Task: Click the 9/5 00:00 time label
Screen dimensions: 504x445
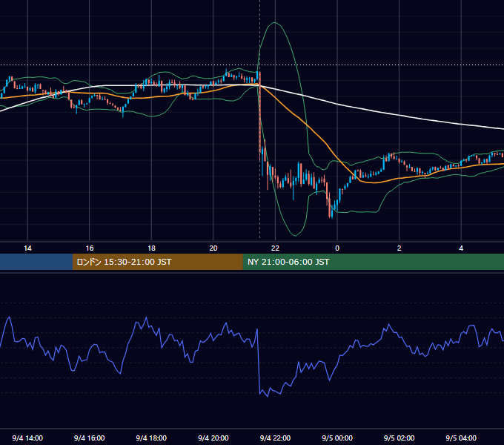Action: (337, 438)
